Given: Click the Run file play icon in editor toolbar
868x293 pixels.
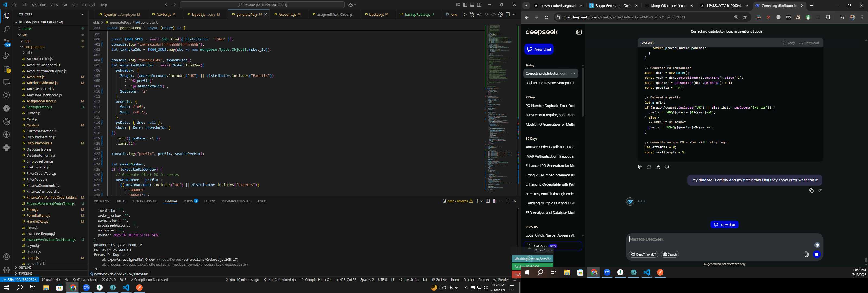Looking at the screenshot, I should pyautogui.click(x=465, y=14).
